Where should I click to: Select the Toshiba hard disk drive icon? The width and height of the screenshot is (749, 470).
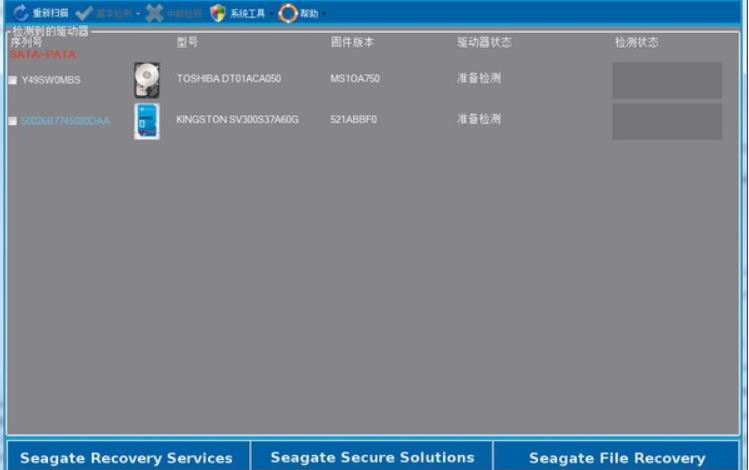click(x=147, y=80)
